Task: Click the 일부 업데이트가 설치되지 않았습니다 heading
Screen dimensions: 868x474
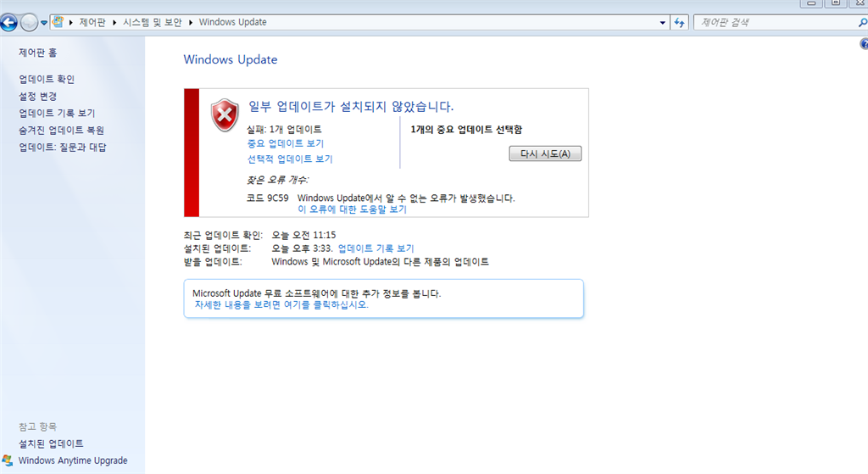Action: coord(351,106)
